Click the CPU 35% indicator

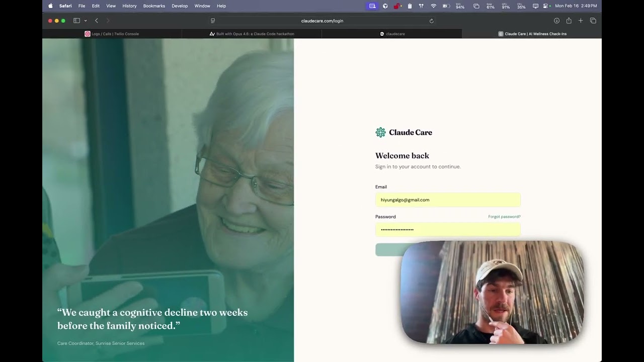521,6
